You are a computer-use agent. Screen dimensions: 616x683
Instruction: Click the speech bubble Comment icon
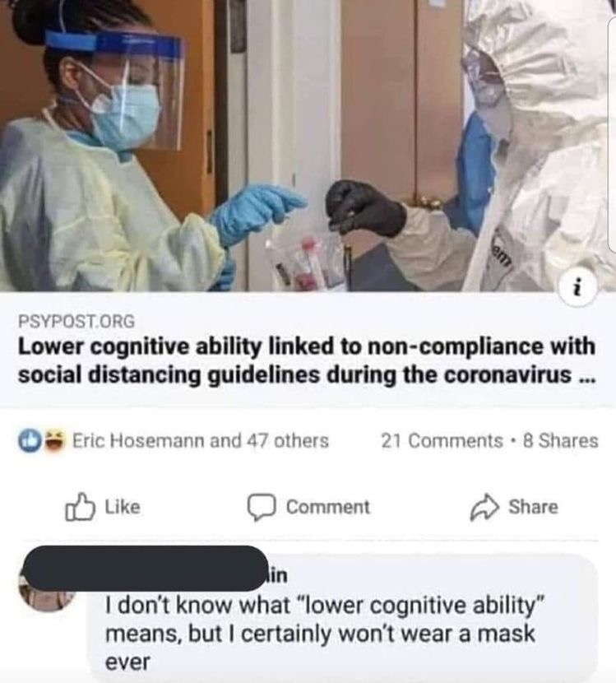[262, 508]
